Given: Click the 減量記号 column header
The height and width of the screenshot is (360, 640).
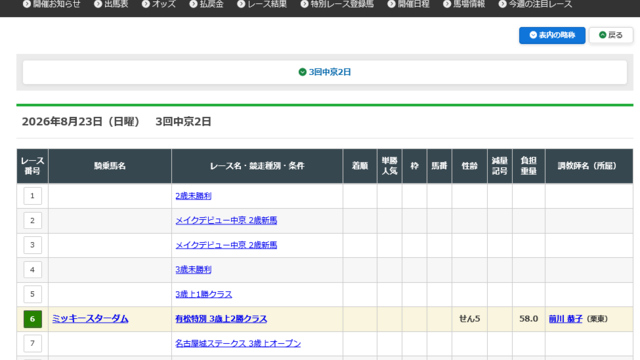Looking at the screenshot, I should (500, 166).
